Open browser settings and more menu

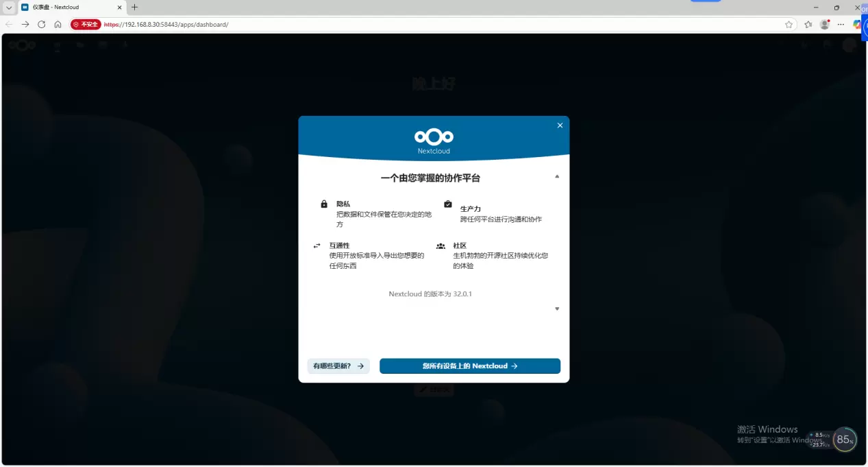841,24
